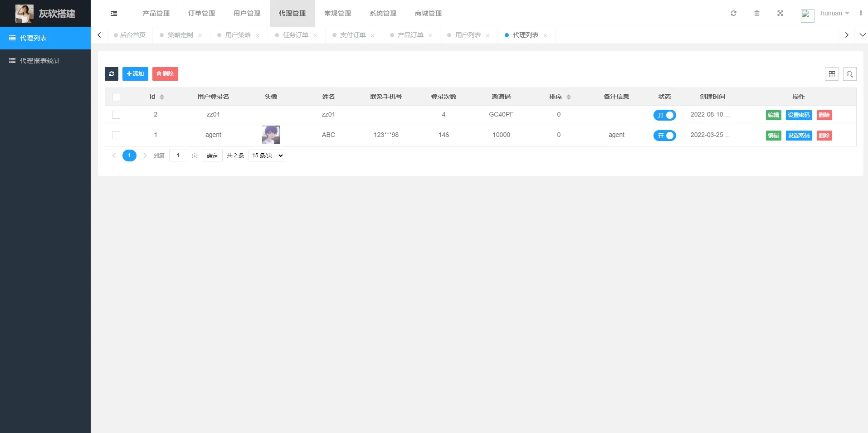Open the table search magnifier icon

click(850, 74)
